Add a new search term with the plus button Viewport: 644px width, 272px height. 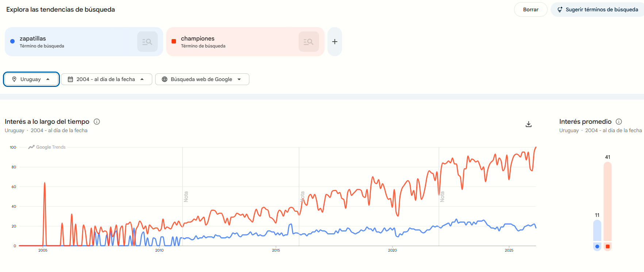pos(334,41)
